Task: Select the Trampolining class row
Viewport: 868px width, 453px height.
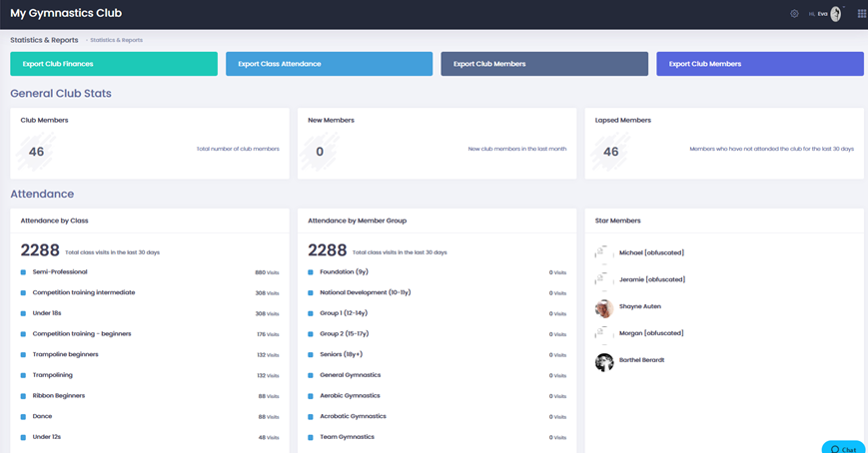Action: 53,375
